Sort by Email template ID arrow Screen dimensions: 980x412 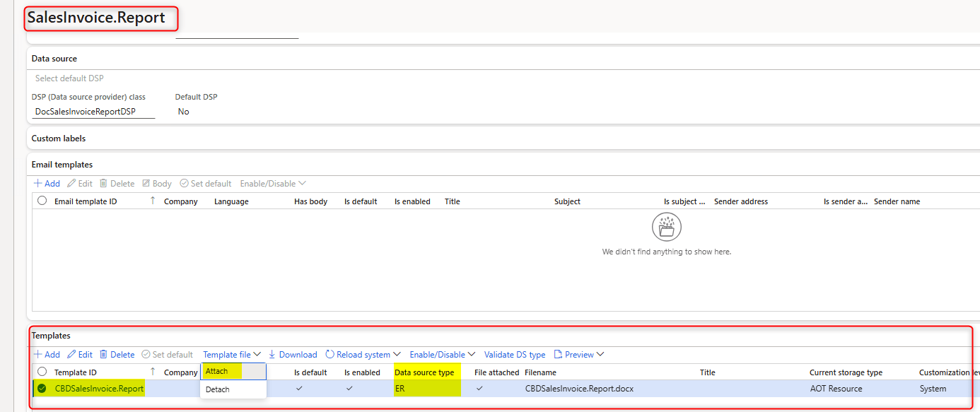[x=153, y=201]
